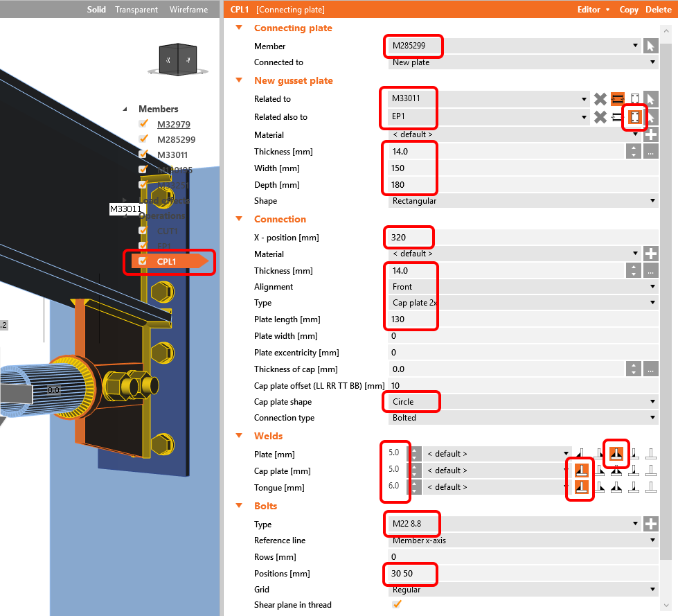Toggle checkbox for CUT1 operation
678x616 pixels.
(x=142, y=231)
